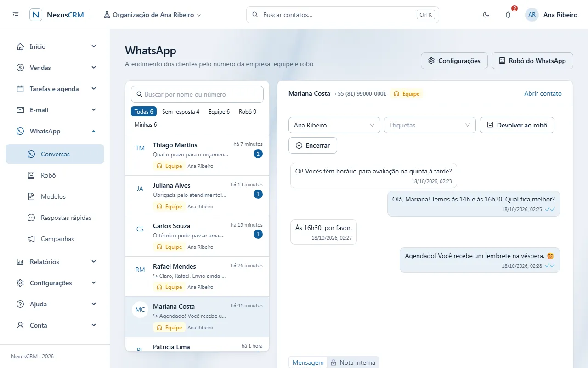Screen dimensions: 588x368
Task: Click the NexusCRM · 2026 footer text
Action: pyautogui.click(x=32, y=356)
